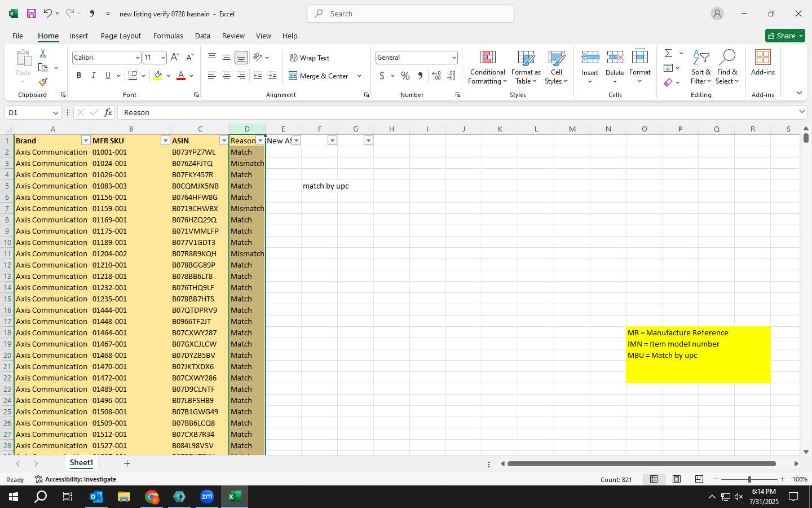Image resolution: width=812 pixels, height=508 pixels.
Task: Select the Format Painter brush
Action: [x=43, y=82]
